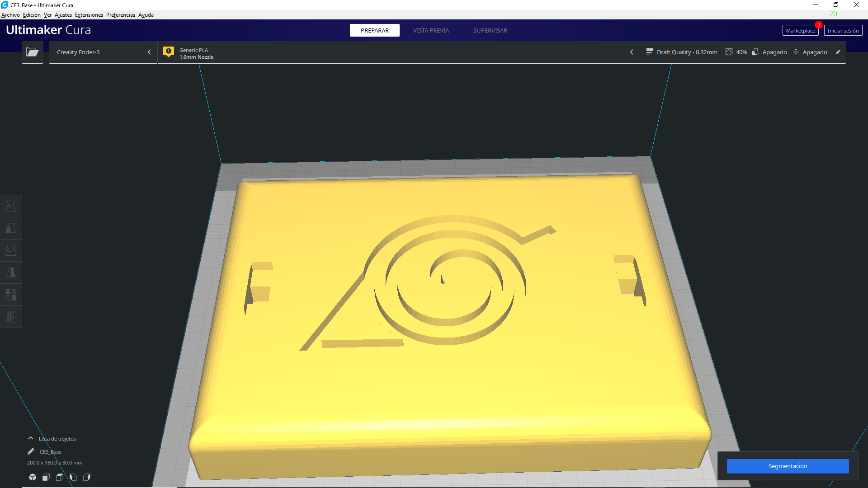
Task: Expand the Generic PLA material panel
Action: click(398, 52)
